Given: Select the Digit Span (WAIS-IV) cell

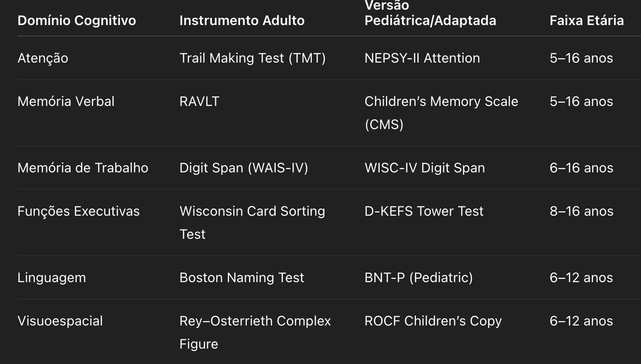Looking at the screenshot, I should 244,168.
